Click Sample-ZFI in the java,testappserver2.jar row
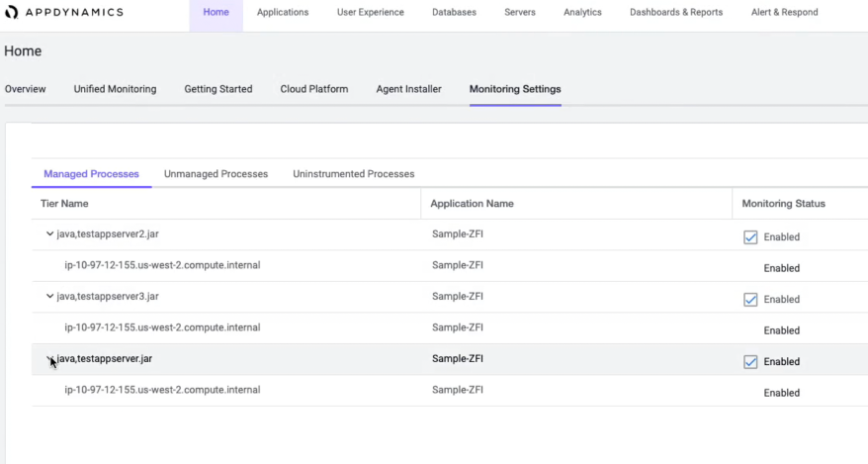 tap(458, 234)
